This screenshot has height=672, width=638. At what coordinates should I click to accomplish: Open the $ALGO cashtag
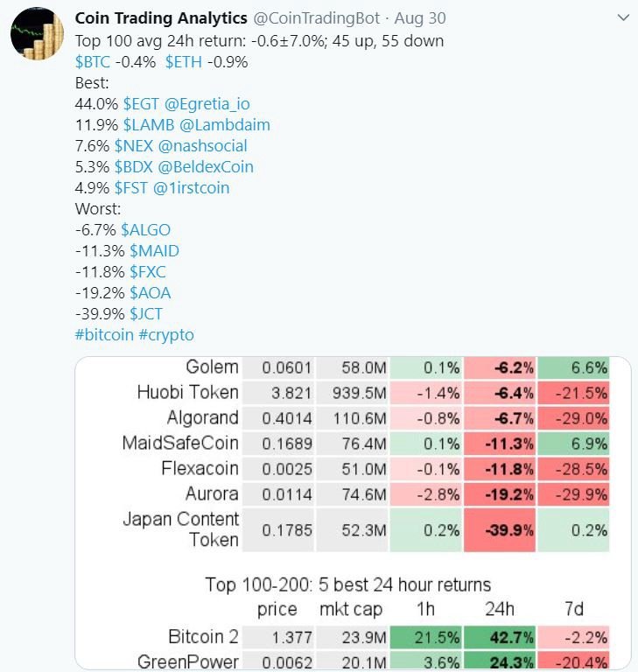(145, 229)
